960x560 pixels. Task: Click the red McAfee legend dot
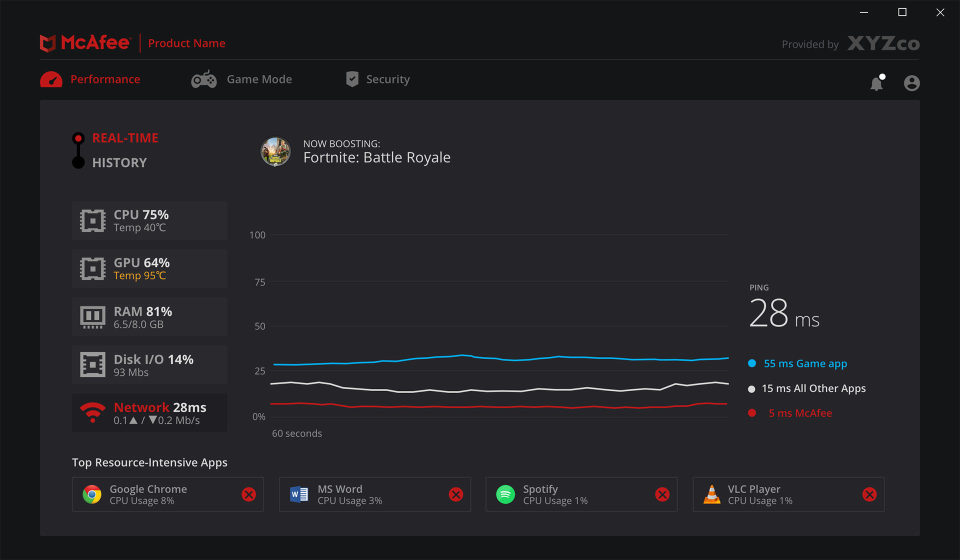752,413
